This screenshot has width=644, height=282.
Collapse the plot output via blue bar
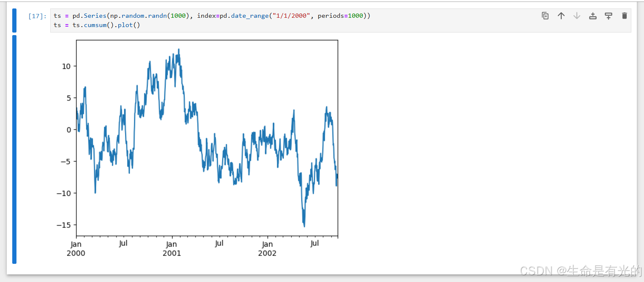[x=14, y=150]
